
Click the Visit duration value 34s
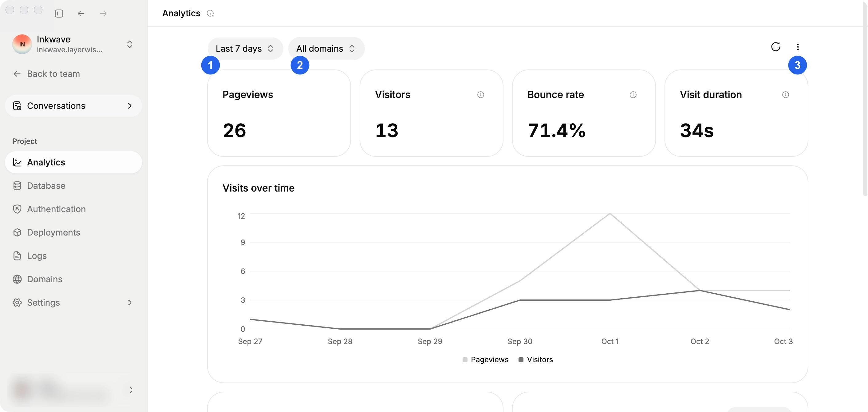pos(696,130)
